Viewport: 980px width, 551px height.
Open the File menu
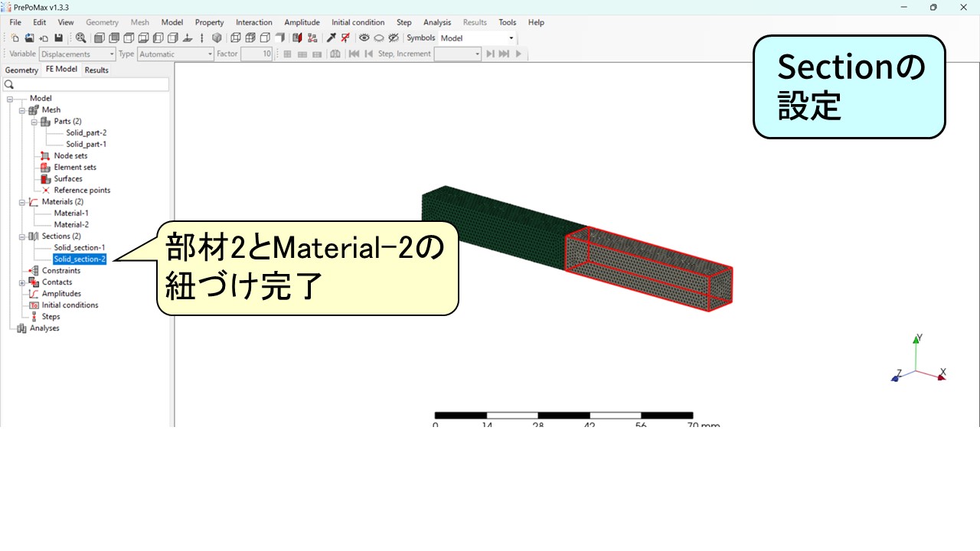pos(15,22)
